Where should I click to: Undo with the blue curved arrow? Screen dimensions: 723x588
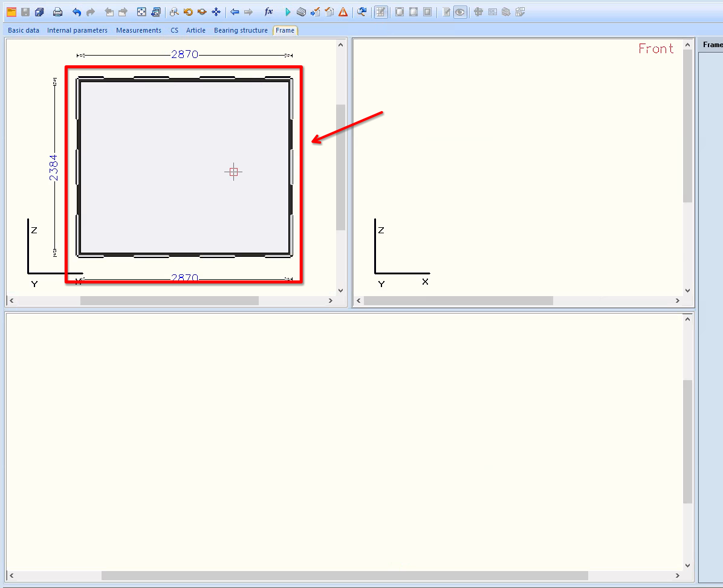point(77,12)
